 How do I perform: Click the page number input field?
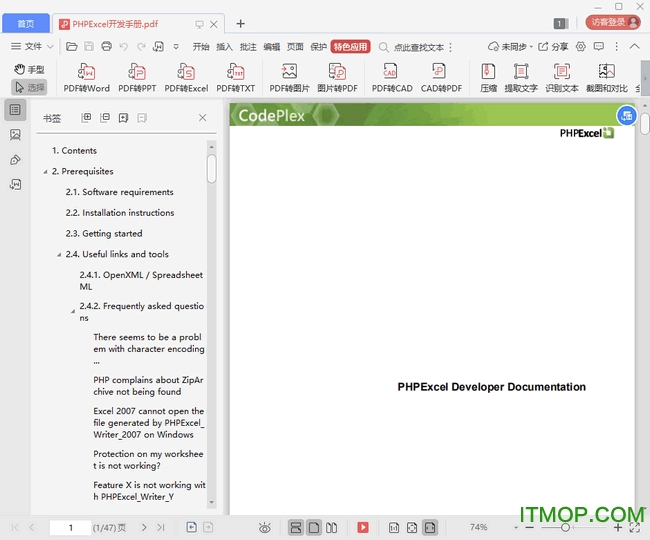(x=70, y=527)
